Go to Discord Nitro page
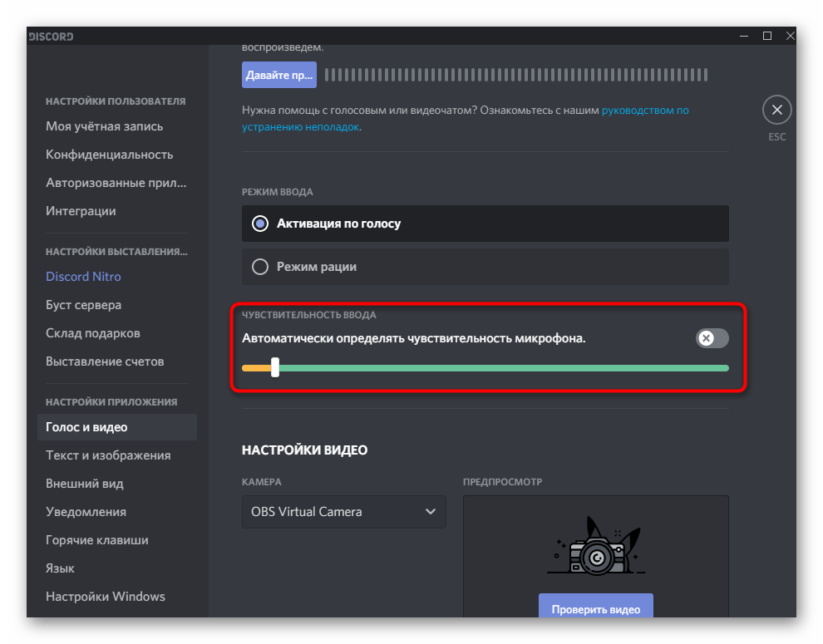The image size is (823, 644). [x=83, y=277]
